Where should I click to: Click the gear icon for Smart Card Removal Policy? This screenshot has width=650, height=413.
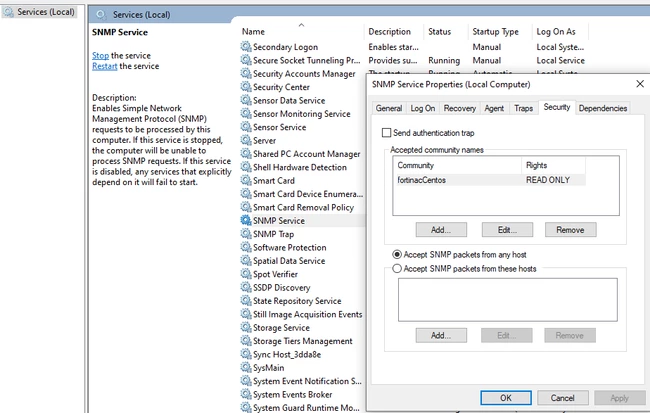click(246, 207)
